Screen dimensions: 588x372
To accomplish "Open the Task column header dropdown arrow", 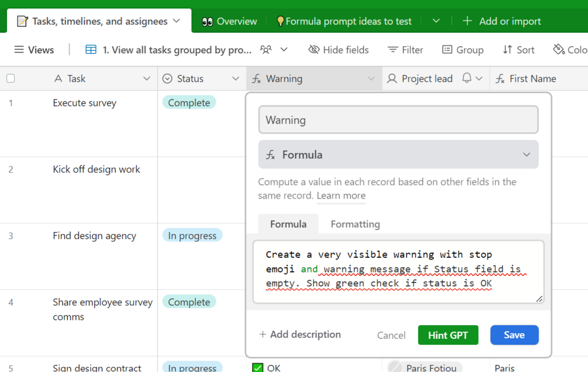I will click(x=147, y=79).
